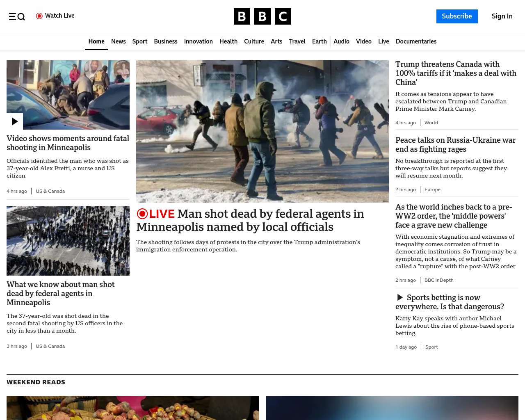Click the Sports betting play icon

400,297
